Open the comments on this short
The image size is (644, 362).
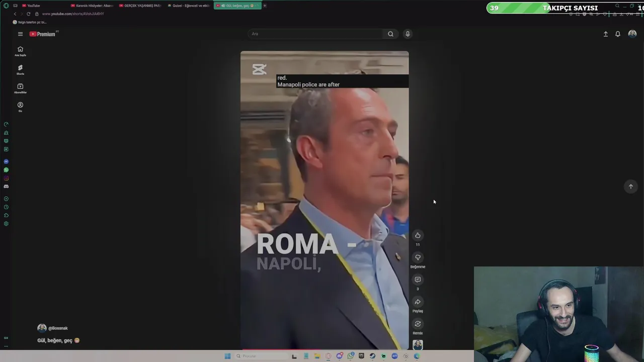click(x=418, y=280)
